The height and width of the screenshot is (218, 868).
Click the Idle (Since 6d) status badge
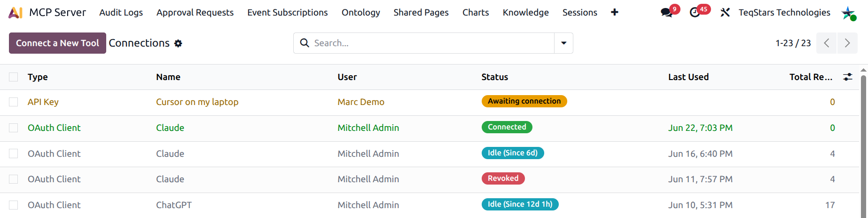[513, 153]
